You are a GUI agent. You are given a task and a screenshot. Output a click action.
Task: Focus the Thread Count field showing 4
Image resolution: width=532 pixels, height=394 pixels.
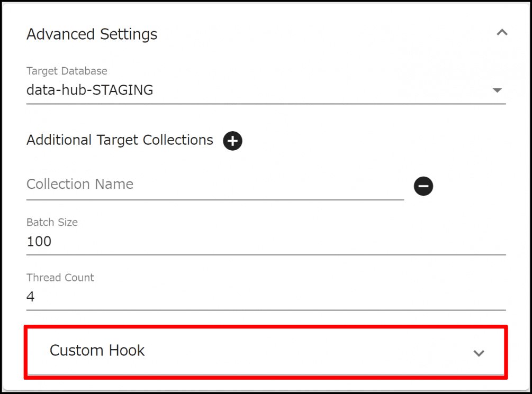click(31, 297)
